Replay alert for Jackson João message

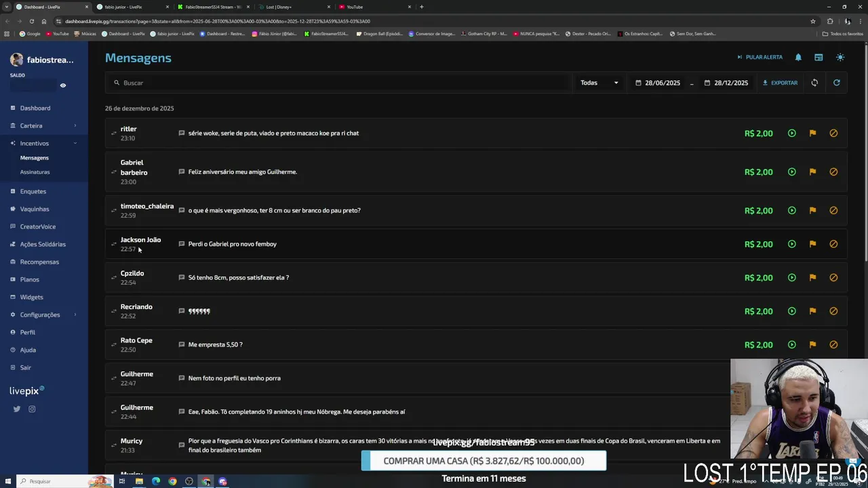click(791, 244)
